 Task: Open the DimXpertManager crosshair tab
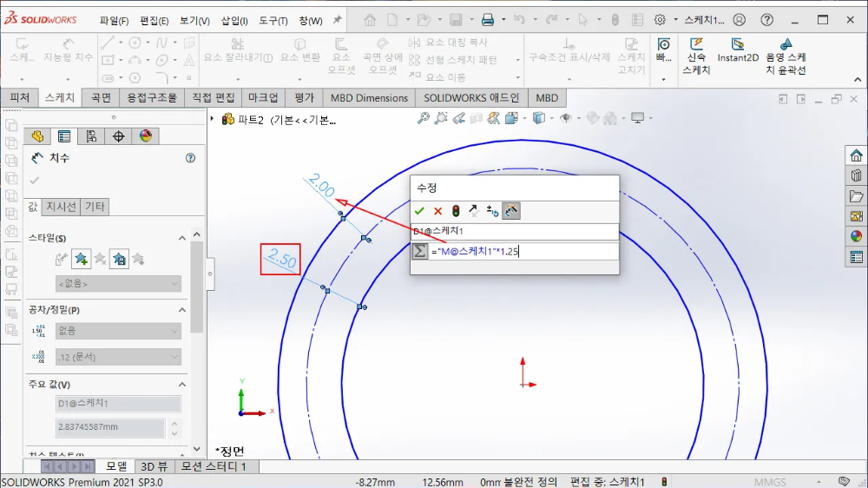click(118, 136)
